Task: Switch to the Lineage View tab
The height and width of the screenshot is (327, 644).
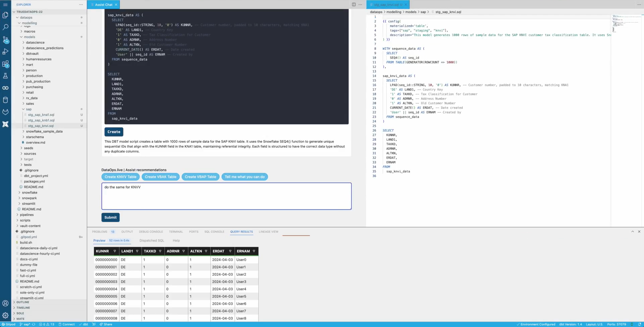Action: 268,232
